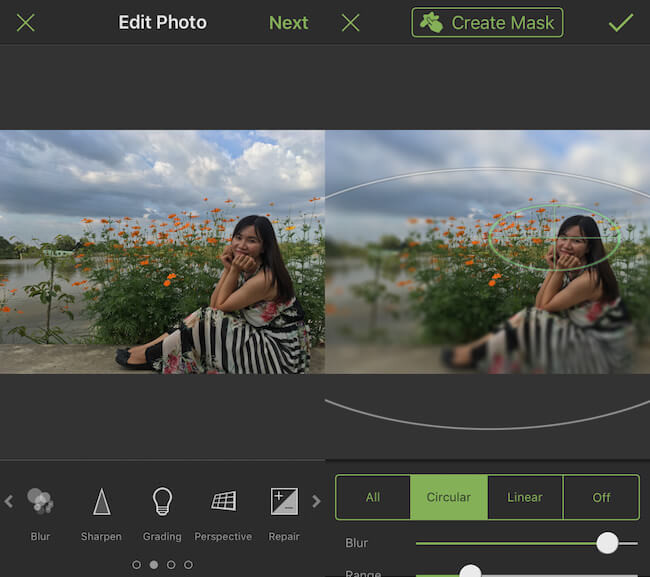Open the Perspective grid tool
Image resolution: width=650 pixels, height=577 pixels.
point(223,501)
